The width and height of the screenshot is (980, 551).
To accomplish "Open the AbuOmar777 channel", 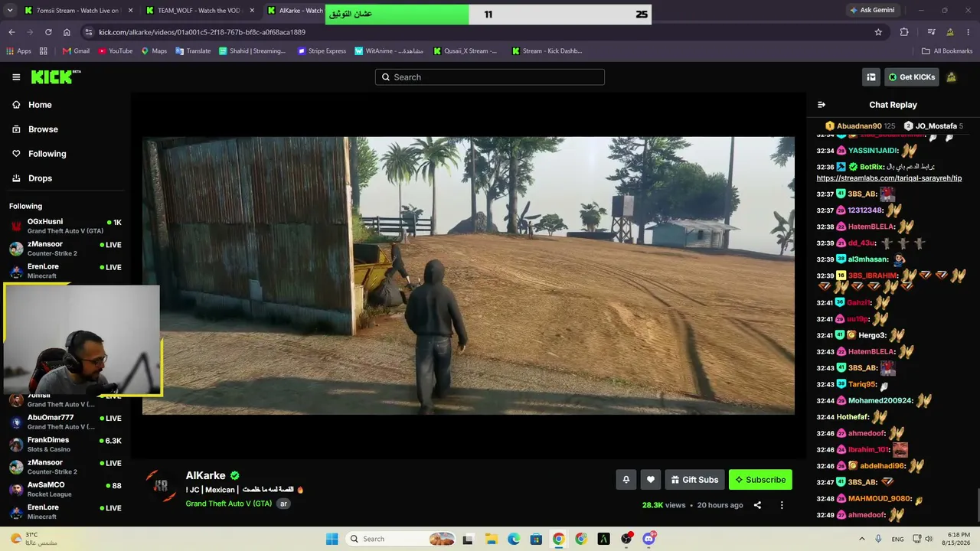I will point(65,422).
